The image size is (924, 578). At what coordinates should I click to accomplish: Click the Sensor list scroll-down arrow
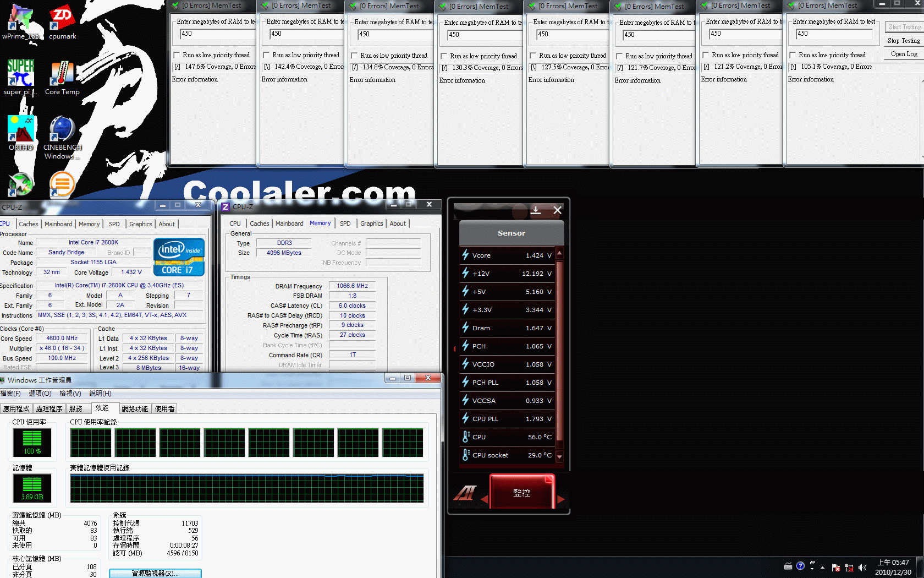(x=559, y=456)
